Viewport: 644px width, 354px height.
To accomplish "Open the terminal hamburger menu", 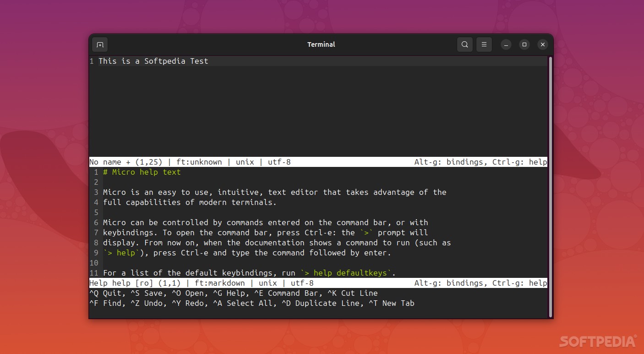I will tap(484, 44).
